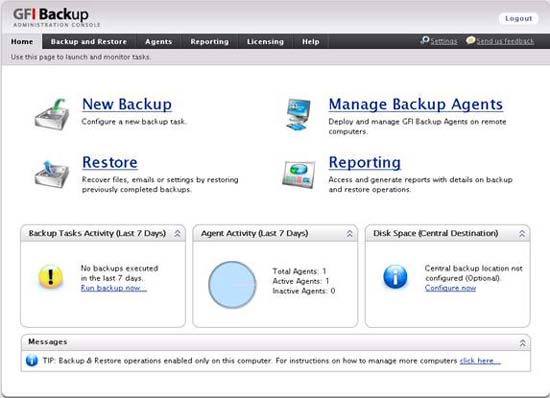Viewport: 550px width, 398px height.
Task: Collapse the Agent Activity panel
Action: click(350, 234)
